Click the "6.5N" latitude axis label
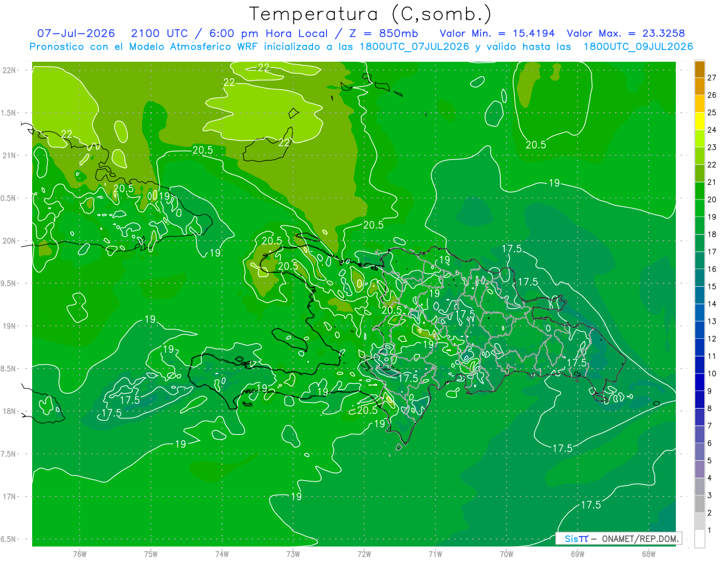 click(8, 539)
